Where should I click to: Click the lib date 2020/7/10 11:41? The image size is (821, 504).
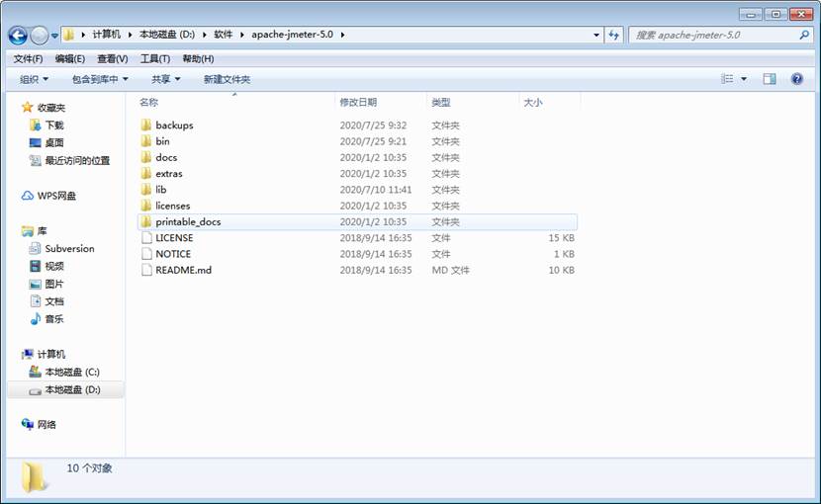click(x=376, y=190)
